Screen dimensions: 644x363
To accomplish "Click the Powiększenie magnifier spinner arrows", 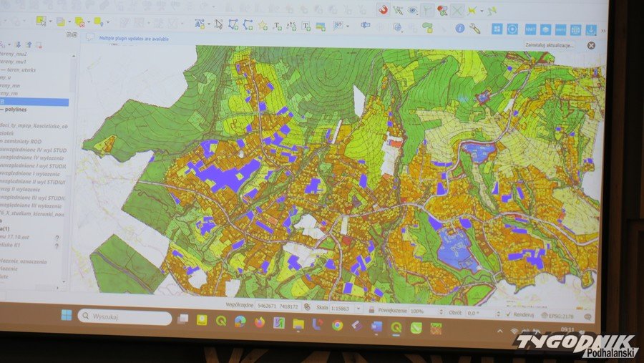I will tap(441, 311).
